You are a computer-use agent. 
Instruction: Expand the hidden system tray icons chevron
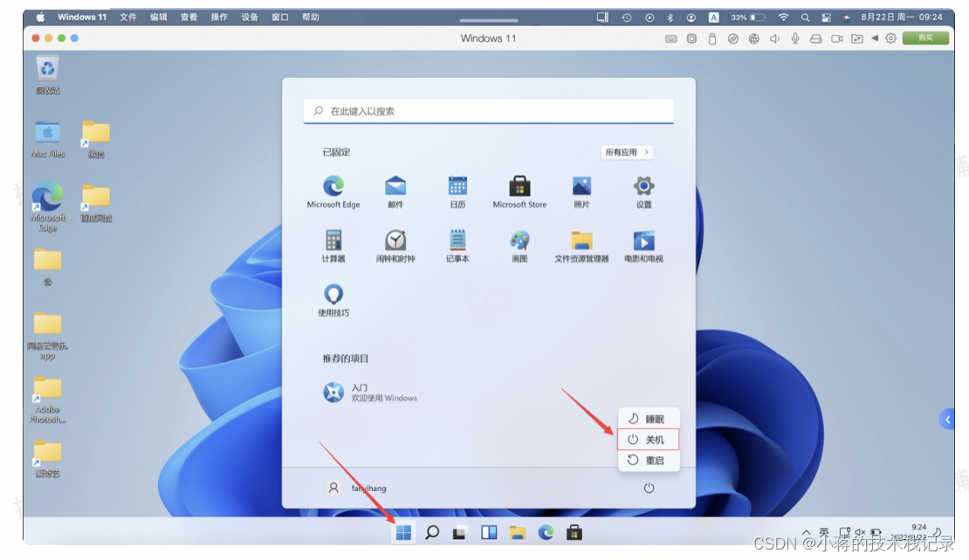point(806,533)
